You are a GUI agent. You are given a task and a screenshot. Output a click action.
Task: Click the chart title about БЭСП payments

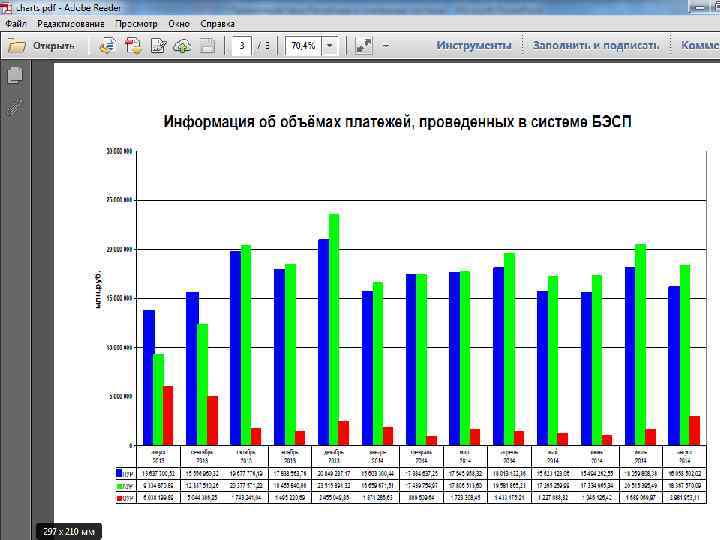[398, 122]
